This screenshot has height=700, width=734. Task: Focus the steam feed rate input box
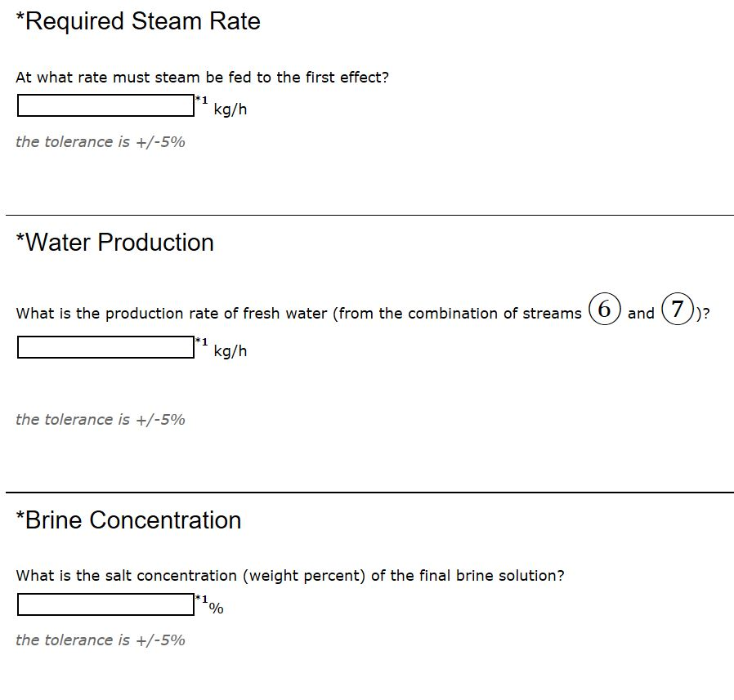105,106
